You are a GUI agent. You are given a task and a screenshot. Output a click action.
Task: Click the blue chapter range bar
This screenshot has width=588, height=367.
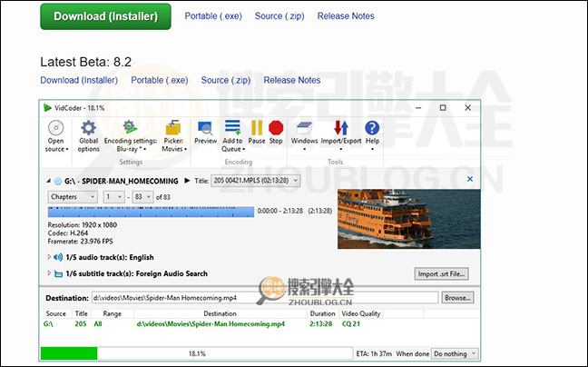(151, 212)
